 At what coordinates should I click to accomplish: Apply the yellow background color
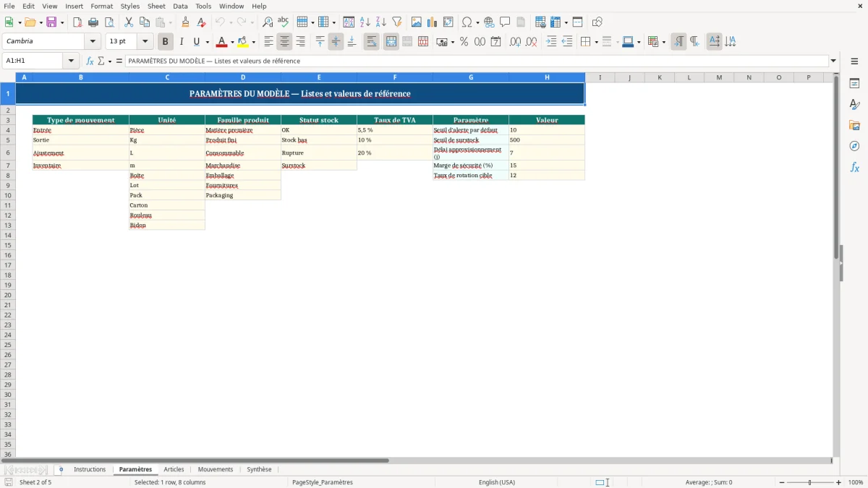[243, 42]
